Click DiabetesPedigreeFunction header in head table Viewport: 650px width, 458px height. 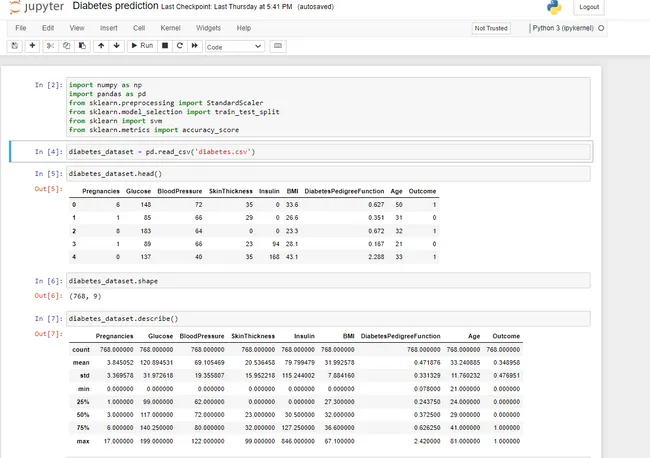pos(344,191)
